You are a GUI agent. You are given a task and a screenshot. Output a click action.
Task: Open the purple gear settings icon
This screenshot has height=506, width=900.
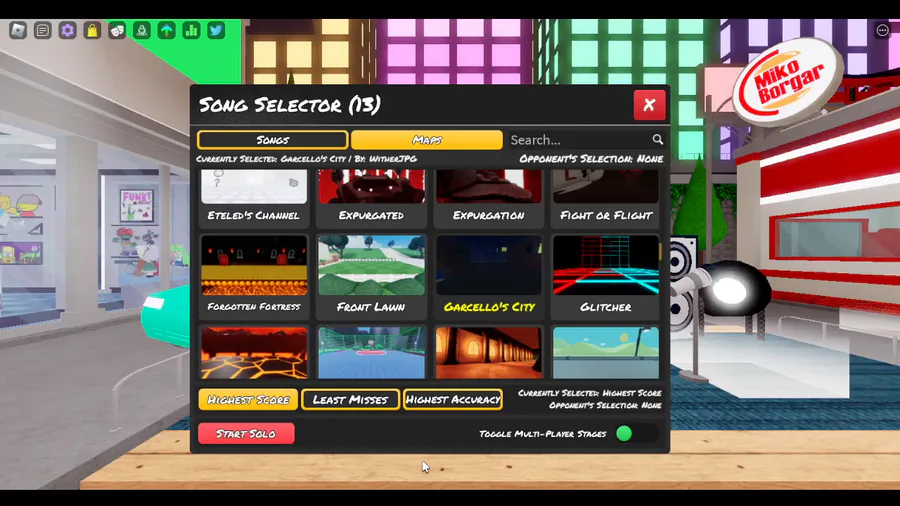[x=68, y=30]
